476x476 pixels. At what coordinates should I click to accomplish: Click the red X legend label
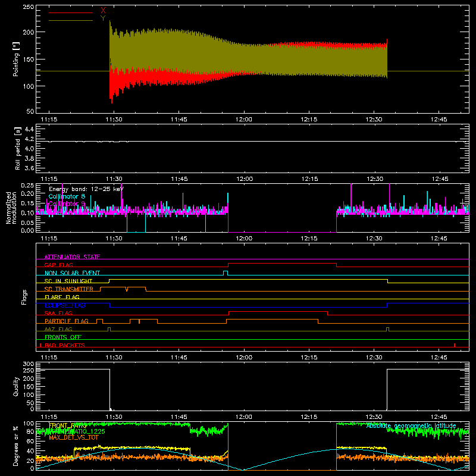[x=103, y=11]
